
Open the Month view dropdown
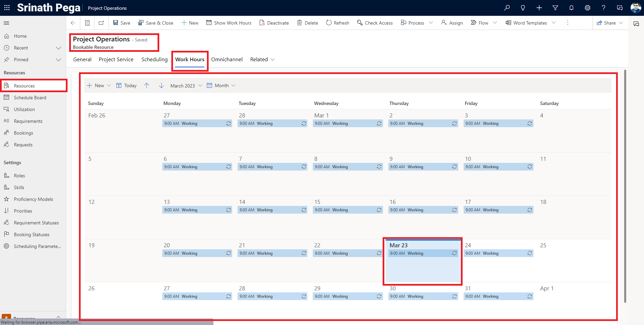coord(221,85)
